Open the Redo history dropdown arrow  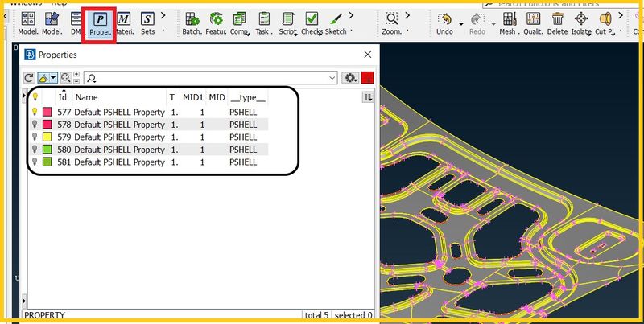(x=493, y=23)
